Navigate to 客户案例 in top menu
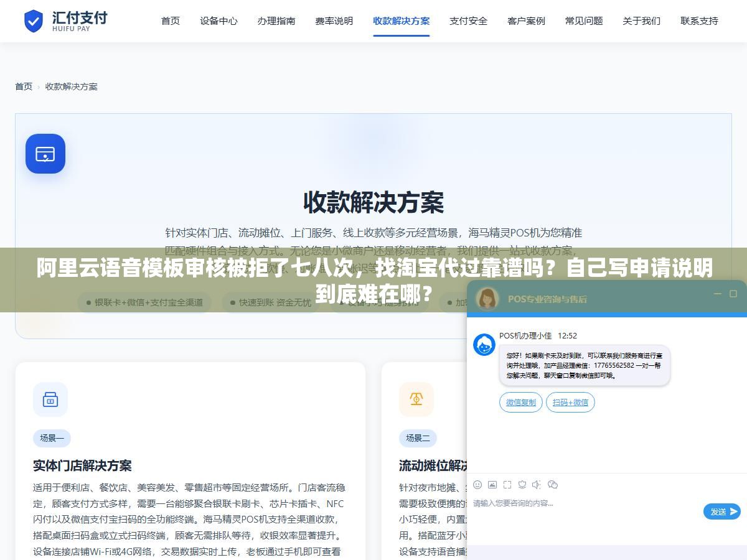This screenshot has height=560, width=747. pos(526,21)
